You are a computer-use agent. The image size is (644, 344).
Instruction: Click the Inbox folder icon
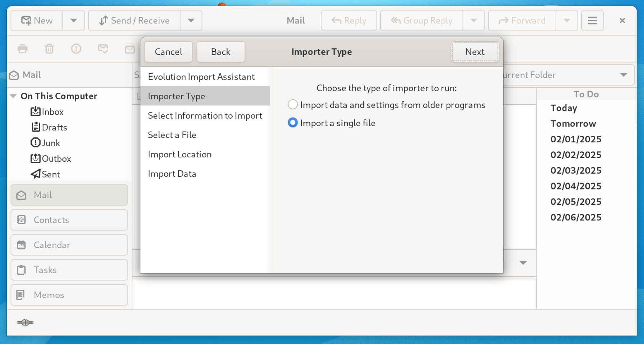pos(35,111)
